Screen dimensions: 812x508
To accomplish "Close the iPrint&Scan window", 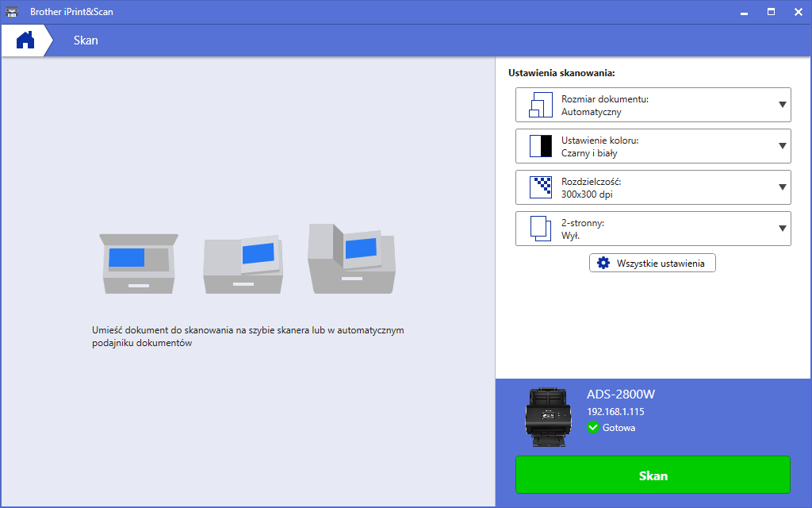I will 798,12.
